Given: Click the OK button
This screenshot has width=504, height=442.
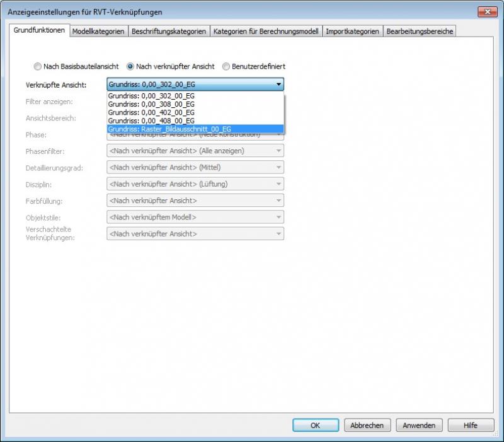Looking at the screenshot, I should [x=316, y=426].
